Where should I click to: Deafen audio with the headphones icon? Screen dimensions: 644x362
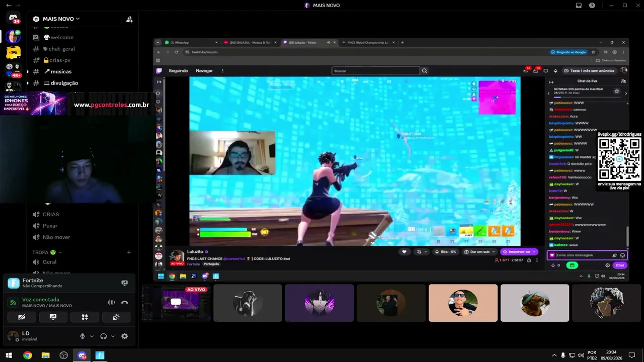[104, 336]
